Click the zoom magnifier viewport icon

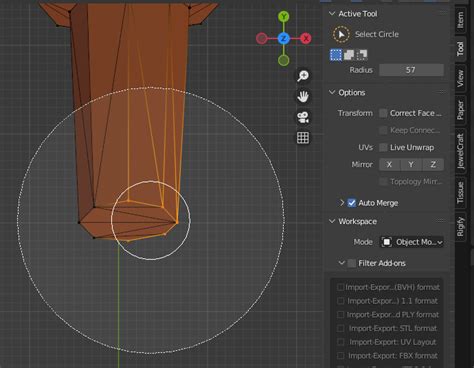303,76
